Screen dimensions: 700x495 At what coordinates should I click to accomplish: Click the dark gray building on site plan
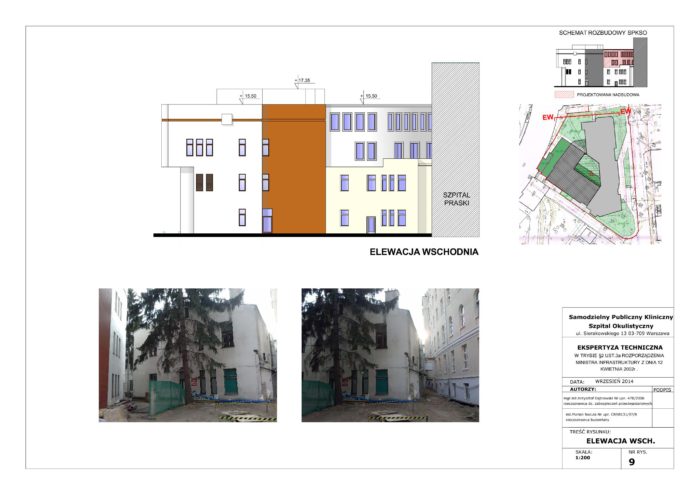[574, 175]
